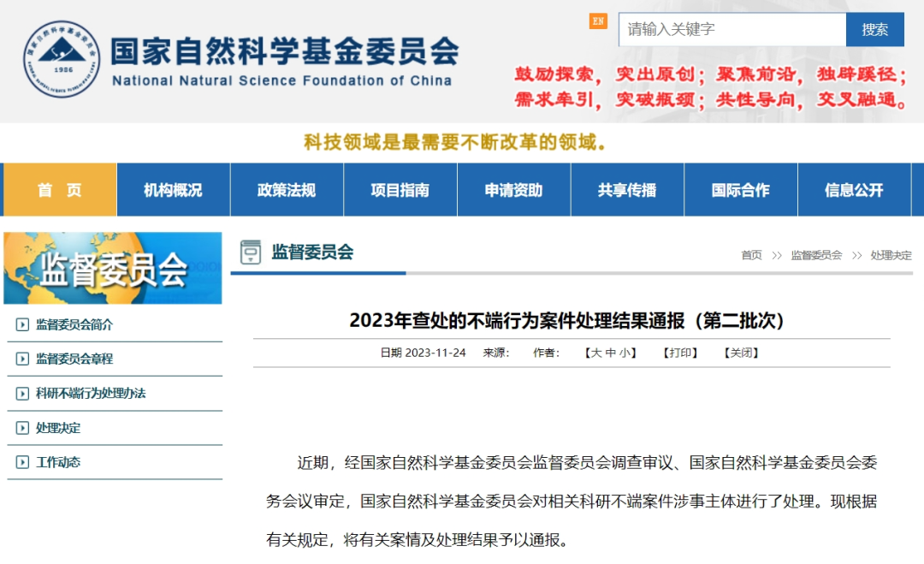The height and width of the screenshot is (564, 924).
Task: Select the 中 medium font size option
Action: coord(611,353)
